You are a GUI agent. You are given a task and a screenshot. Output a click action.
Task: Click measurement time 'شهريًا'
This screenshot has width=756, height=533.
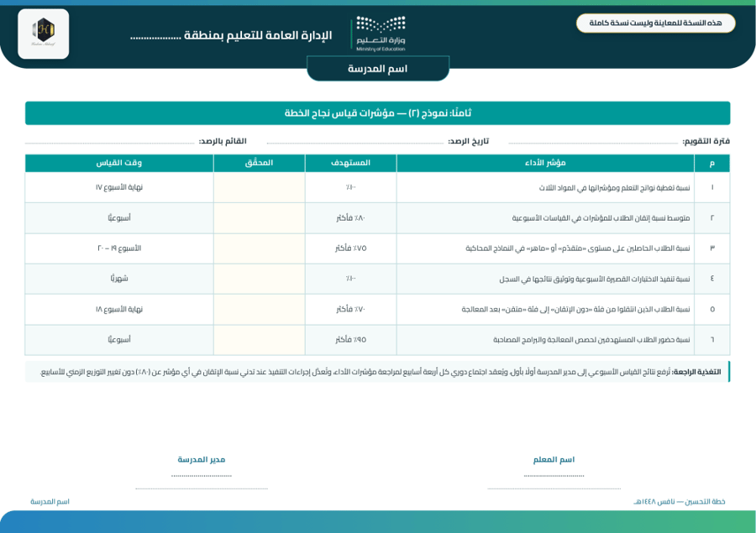[x=119, y=279]
